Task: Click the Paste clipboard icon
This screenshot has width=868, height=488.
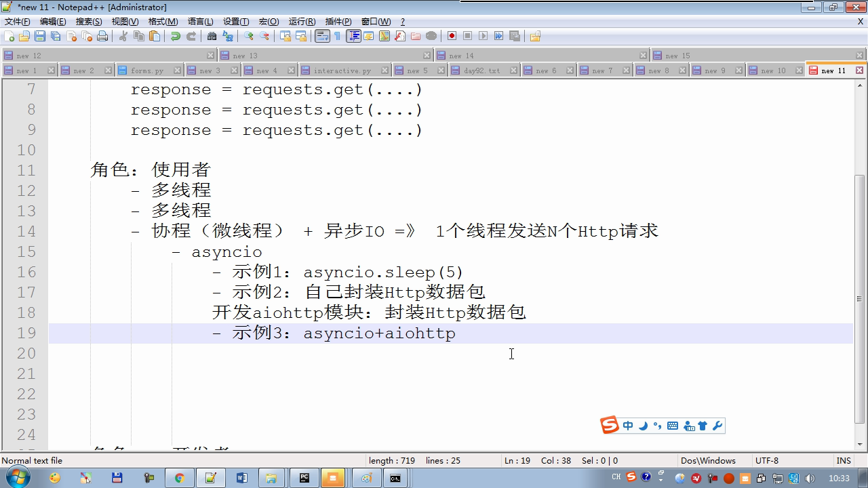Action: tap(155, 36)
